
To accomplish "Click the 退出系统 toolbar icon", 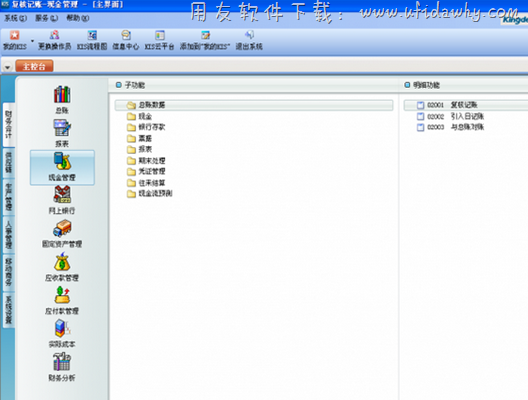I will [x=249, y=40].
